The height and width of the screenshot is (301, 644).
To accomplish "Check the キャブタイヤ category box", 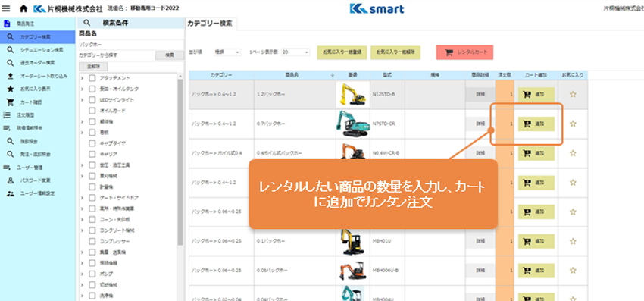I will pos(92,143).
